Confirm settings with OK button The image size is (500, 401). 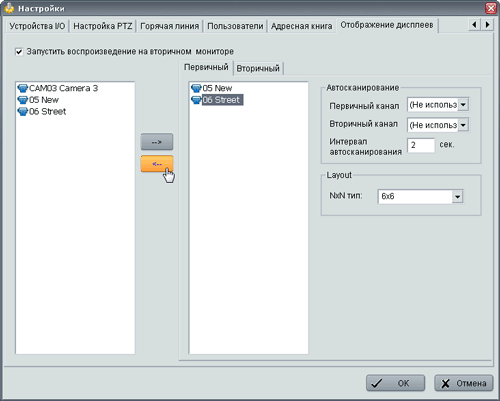pos(395,383)
